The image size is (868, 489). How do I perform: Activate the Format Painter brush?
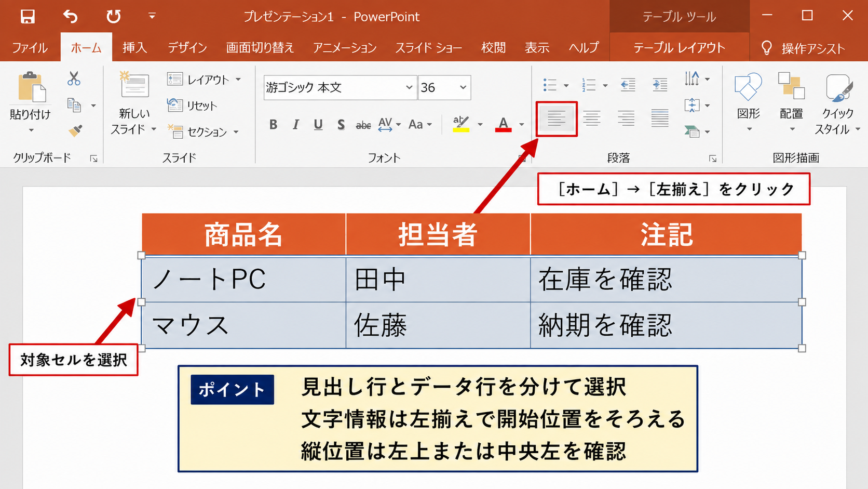(75, 131)
